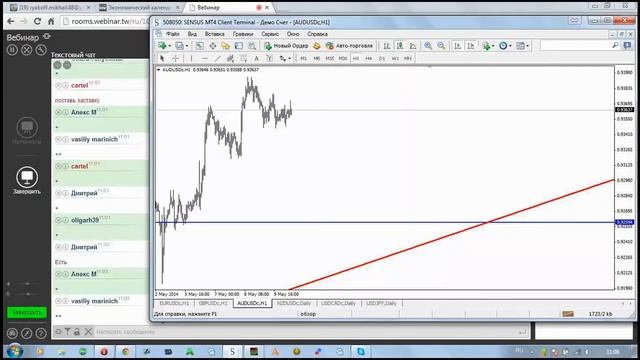This screenshot has width=640, height=360.
Task: Switch to the USDCADc,Daily chart tab
Action: (338, 303)
